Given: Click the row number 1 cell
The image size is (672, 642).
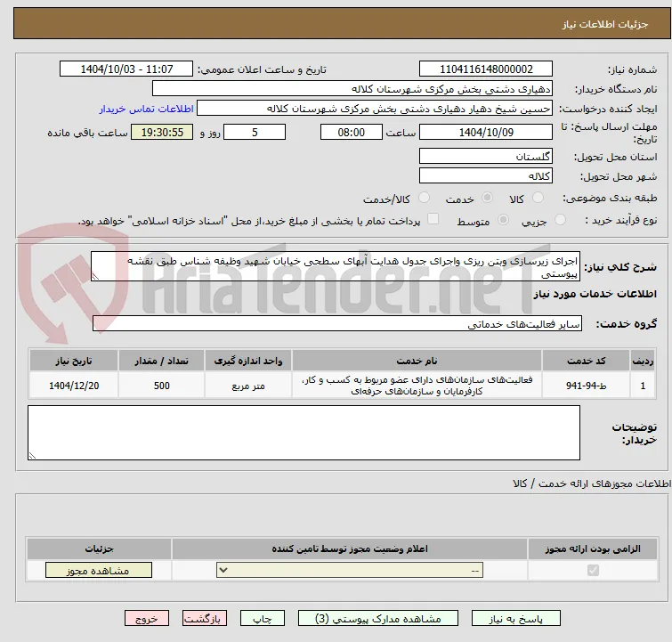Looking at the screenshot, I should (643, 386).
